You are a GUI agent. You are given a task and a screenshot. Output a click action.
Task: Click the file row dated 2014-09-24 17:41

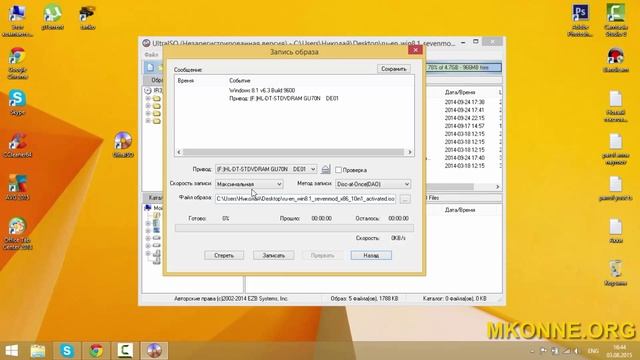click(464, 110)
